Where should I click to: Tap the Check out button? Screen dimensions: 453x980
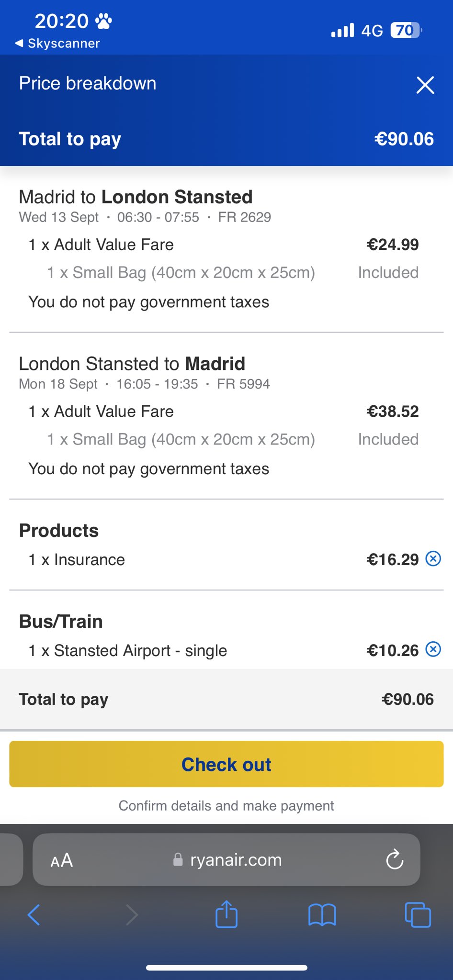click(x=226, y=764)
